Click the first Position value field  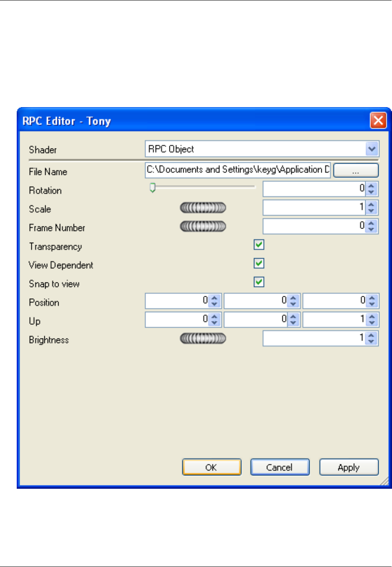click(x=177, y=301)
